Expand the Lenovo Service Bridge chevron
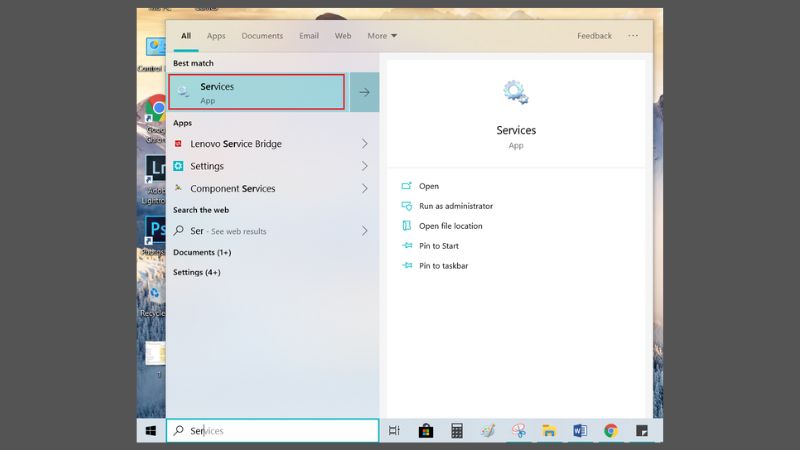This screenshot has height=450, width=800. [x=364, y=144]
